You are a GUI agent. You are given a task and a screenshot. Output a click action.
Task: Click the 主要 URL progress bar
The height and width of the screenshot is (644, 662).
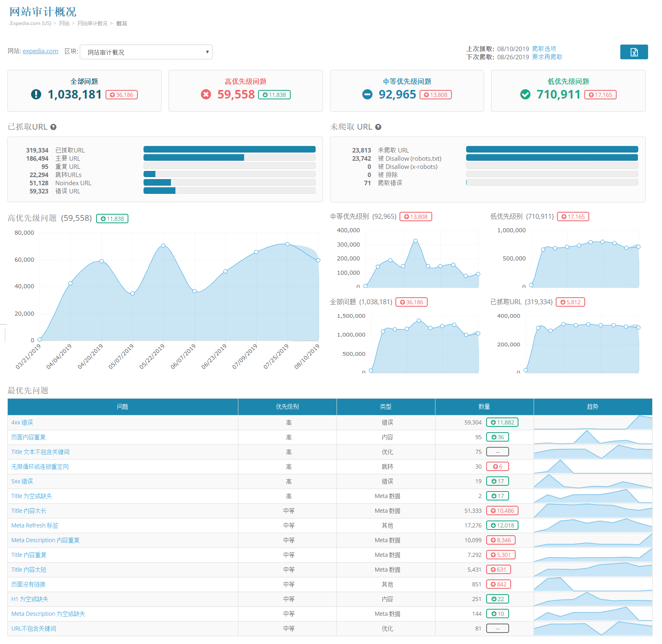229,158
